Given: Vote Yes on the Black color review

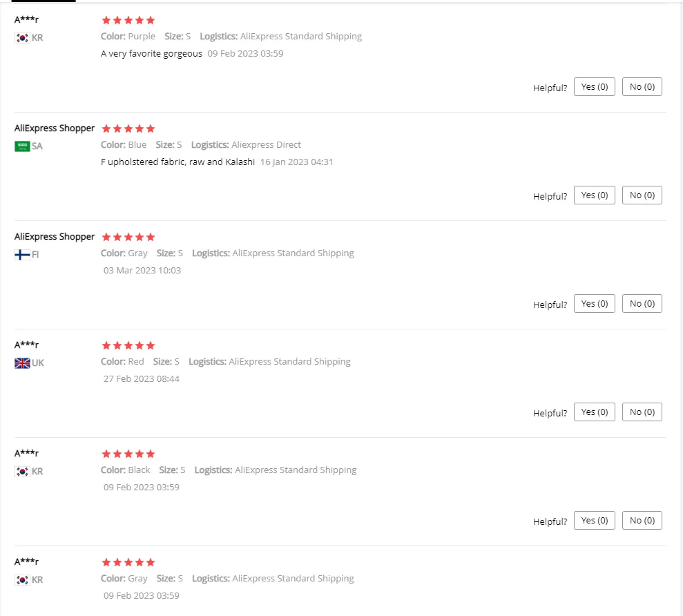Looking at the screenshot, I should [x=594, y=521].
